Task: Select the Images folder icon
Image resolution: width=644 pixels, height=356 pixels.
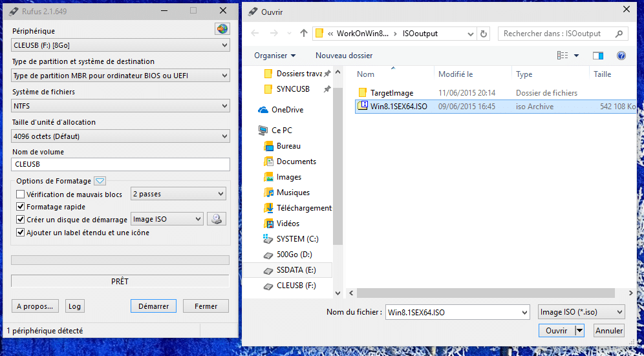Action: (x=268, y=177)
